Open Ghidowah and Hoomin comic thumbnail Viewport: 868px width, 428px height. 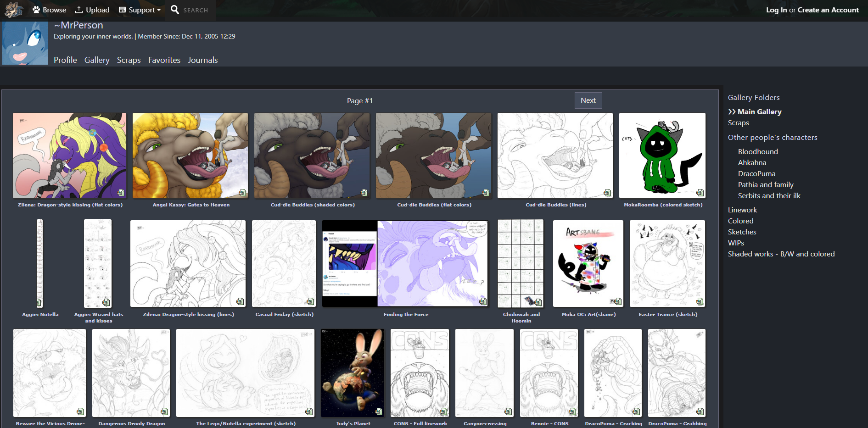tap(521, 263)
